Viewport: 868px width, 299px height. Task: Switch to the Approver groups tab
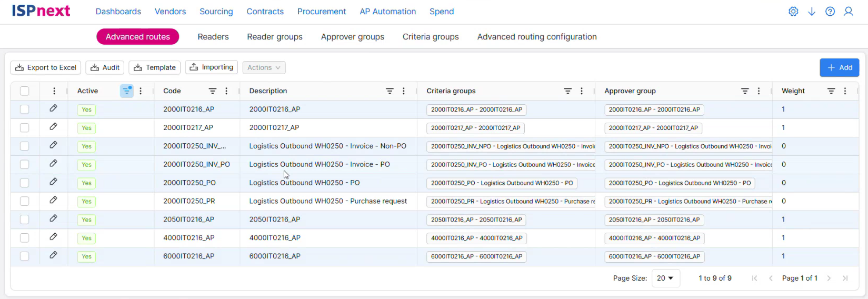pyautogui.click(x=353, y=37)
